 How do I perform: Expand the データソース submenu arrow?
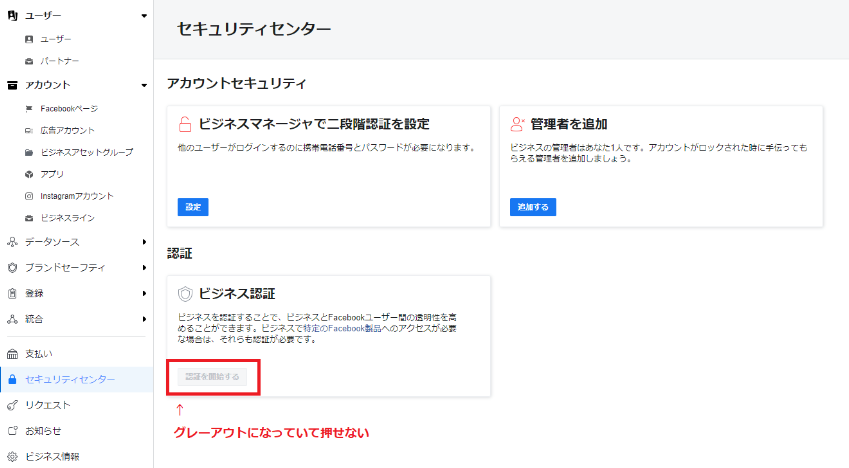point(144,242)
